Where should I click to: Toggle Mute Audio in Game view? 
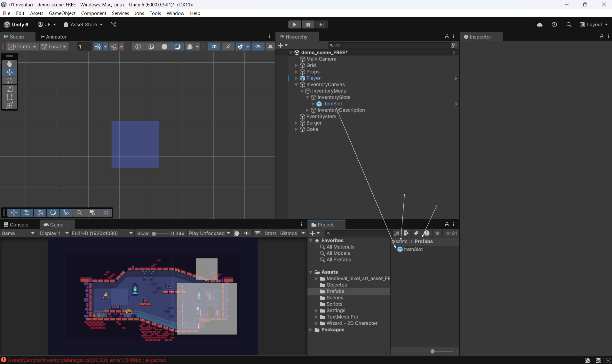pos(247,233)
